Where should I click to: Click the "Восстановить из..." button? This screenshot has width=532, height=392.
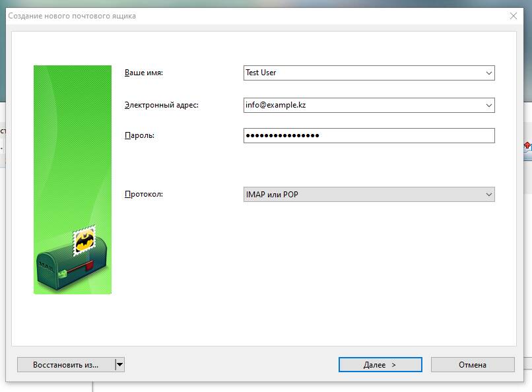65,364
